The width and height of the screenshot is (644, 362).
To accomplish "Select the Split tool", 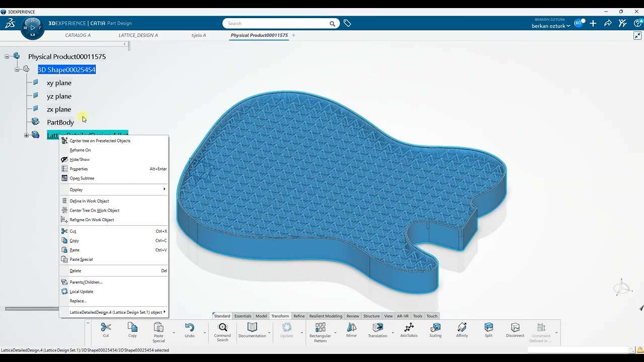I will click(489, 330).
